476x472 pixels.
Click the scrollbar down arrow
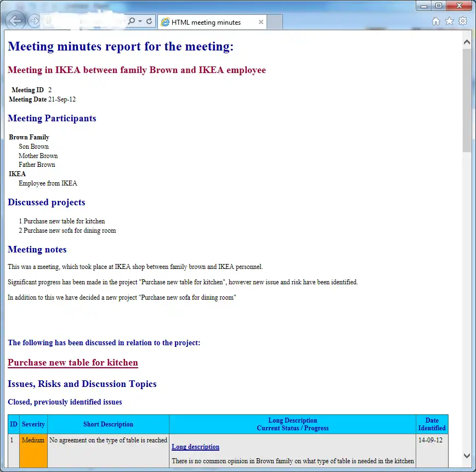[467, 456]
